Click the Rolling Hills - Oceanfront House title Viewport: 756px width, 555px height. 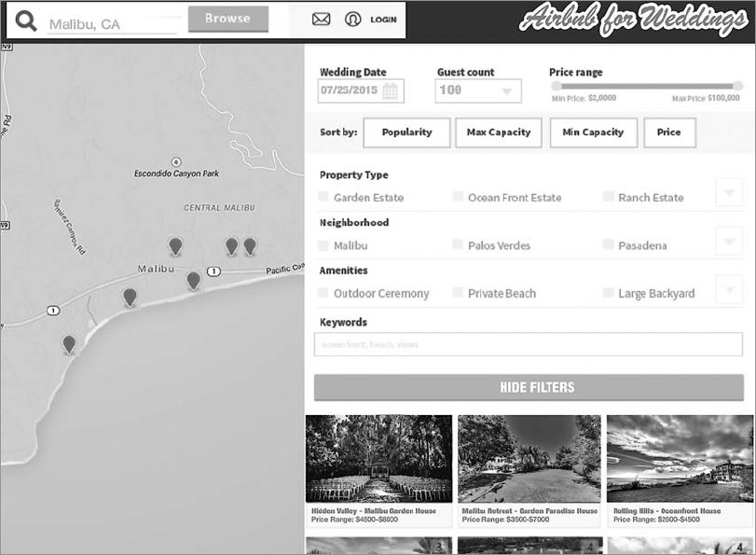(x=667, y=510)
